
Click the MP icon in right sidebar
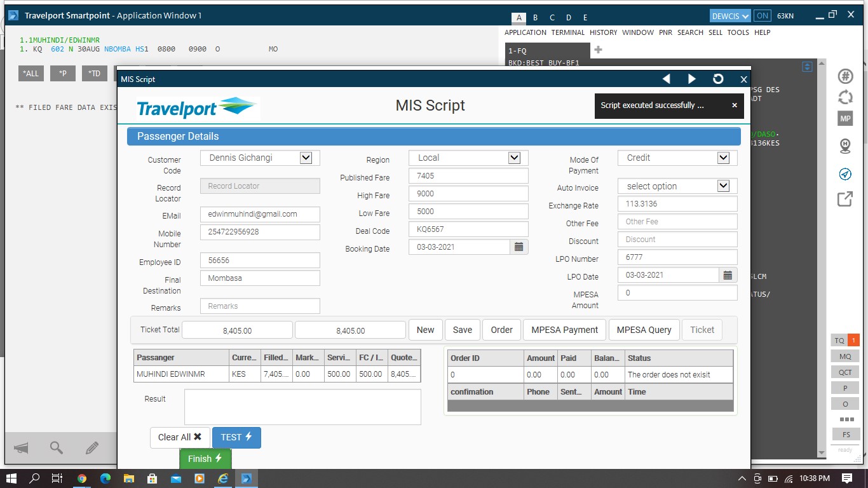[845, 119]
